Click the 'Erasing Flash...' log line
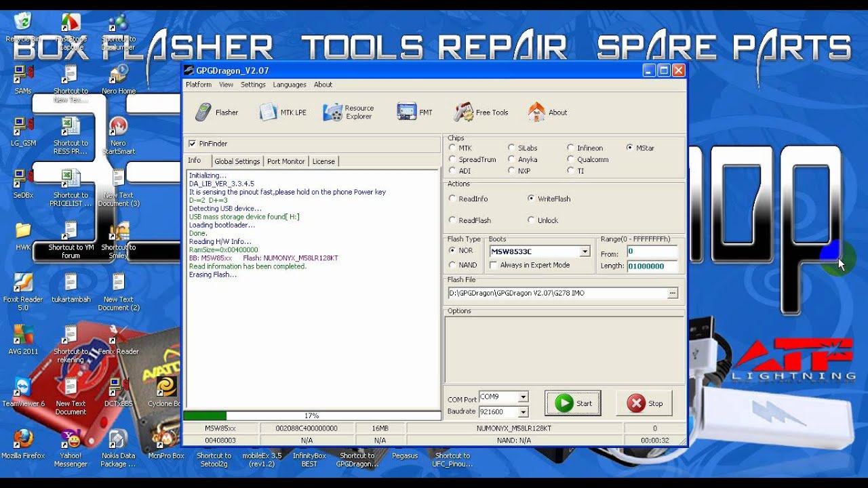Viewport: 868px width, 488px height. [213, 274]
